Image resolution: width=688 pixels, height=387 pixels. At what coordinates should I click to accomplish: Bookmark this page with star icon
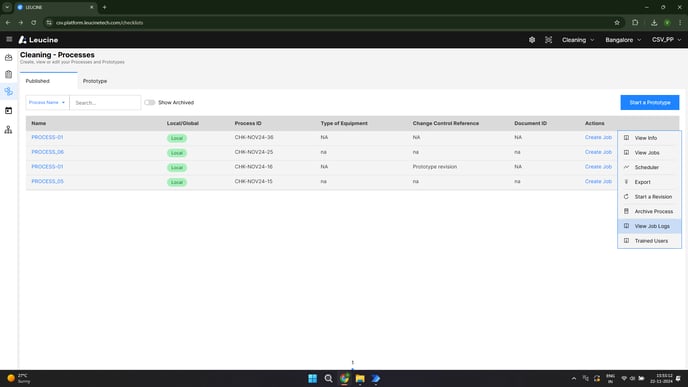pyautogui.click(x=617, y=22)
